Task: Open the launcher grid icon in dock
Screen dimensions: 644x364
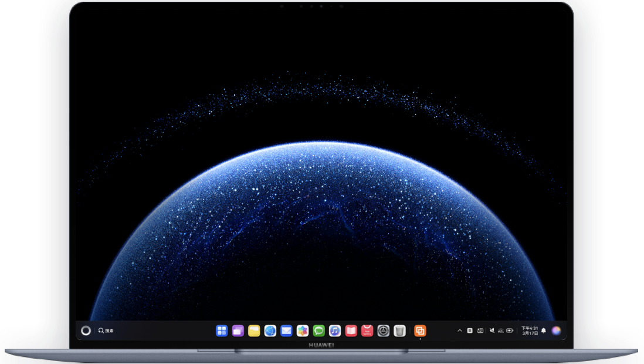Action: tap(222, 331)
